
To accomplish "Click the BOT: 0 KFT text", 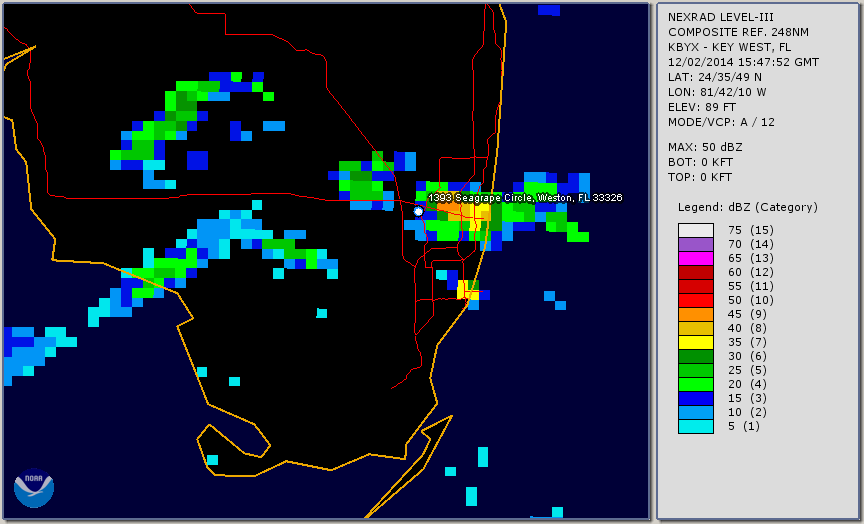I will point(700,163).
